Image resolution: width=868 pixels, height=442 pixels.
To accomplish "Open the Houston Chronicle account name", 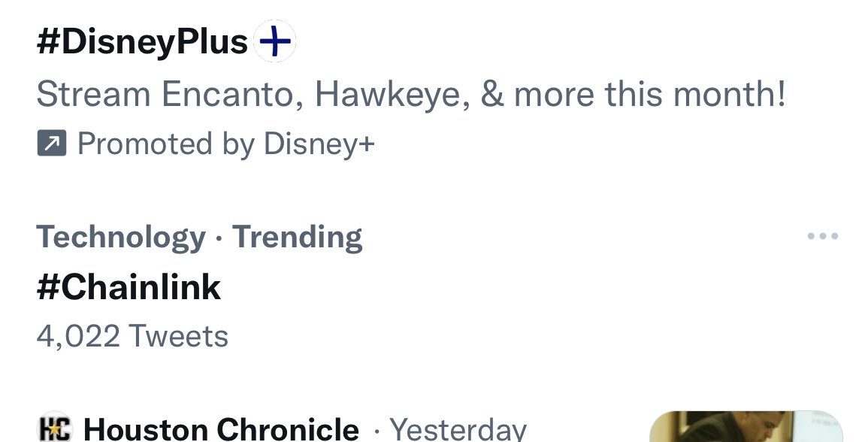I will coord(221,430).
